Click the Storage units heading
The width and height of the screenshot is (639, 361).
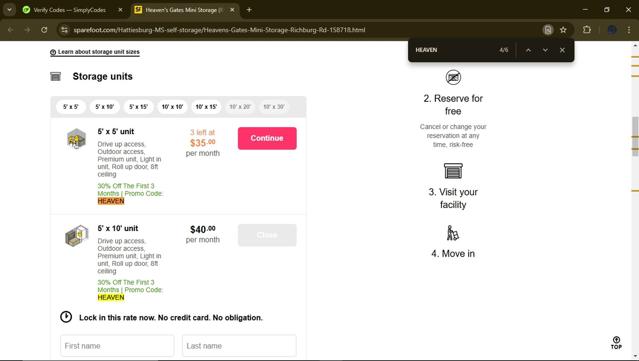pos(102,76)
